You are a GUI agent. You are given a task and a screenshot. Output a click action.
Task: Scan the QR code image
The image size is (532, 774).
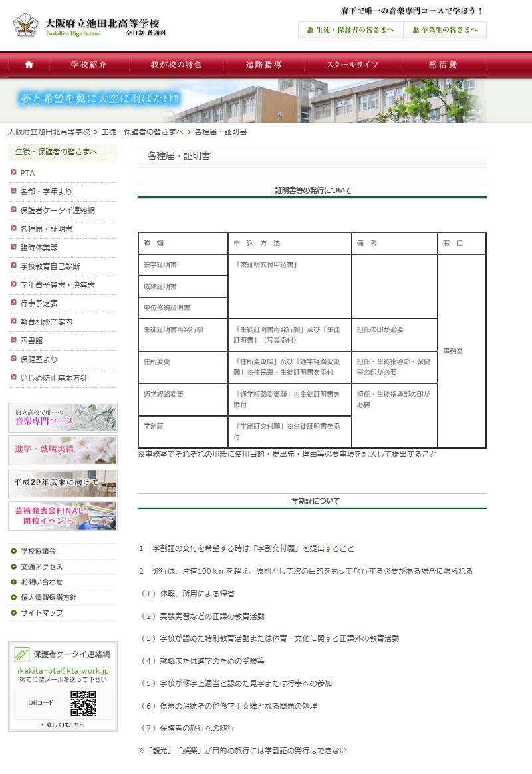[83, 703]
